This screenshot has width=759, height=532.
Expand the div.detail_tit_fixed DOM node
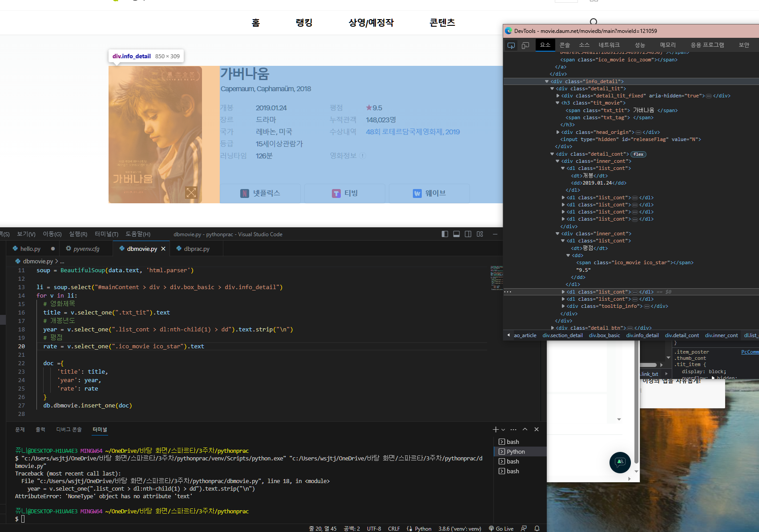(x=558, y=96)
